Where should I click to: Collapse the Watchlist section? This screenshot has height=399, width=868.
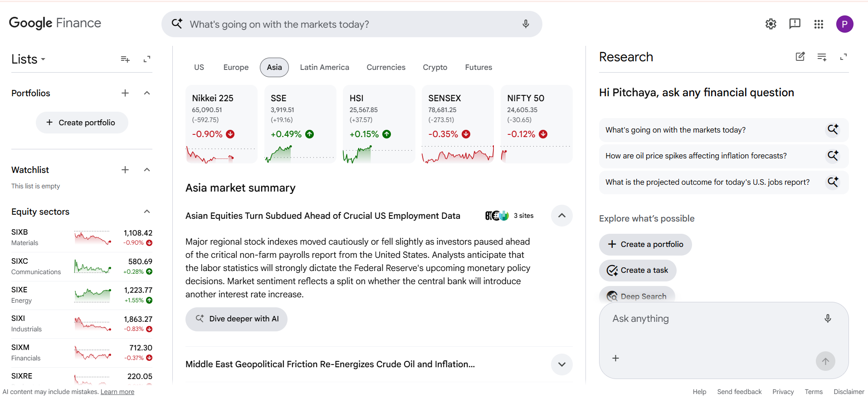coord(147,170)
